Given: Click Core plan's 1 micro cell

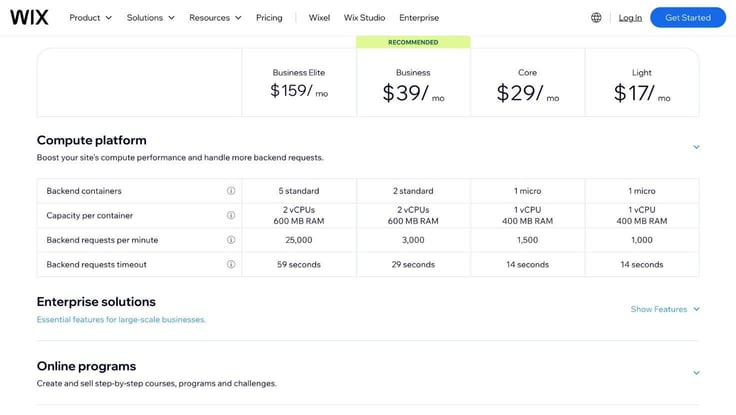Looking at the screenshot, I should tap(528, 191).
